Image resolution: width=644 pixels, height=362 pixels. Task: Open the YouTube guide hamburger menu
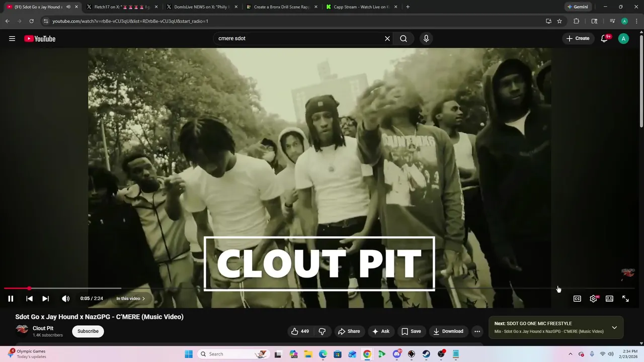(12, 39)
